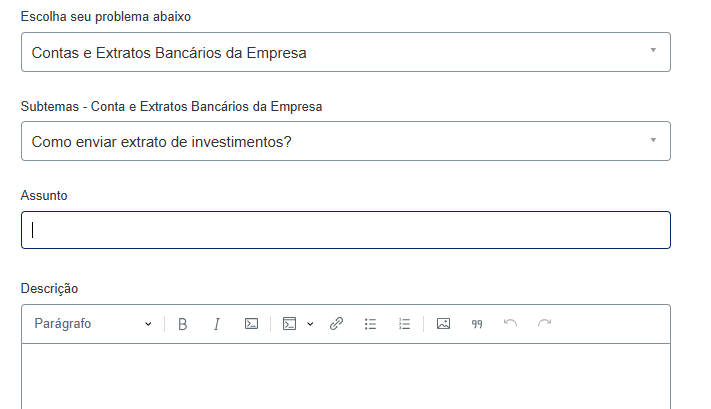Insert a code block
The width and height of the screenshot is (711, 409).
pyautogui.click(x=289, y=324)
